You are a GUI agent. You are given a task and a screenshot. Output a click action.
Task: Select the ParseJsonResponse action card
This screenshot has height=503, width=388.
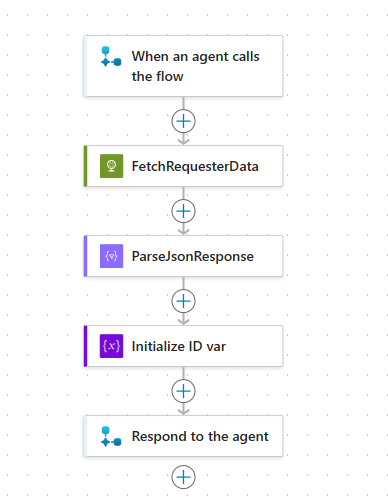pyautogui.click(x=183, y=256)
